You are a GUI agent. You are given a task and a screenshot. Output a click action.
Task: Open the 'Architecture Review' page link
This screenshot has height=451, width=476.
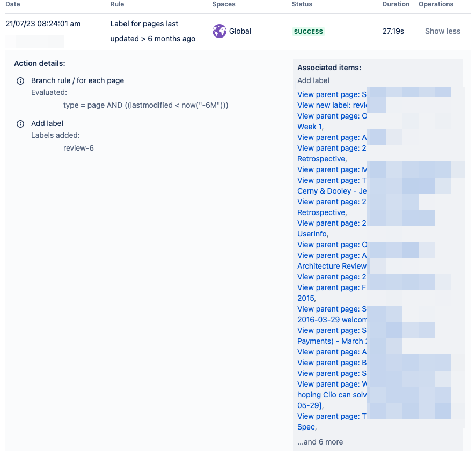point(332,266)
